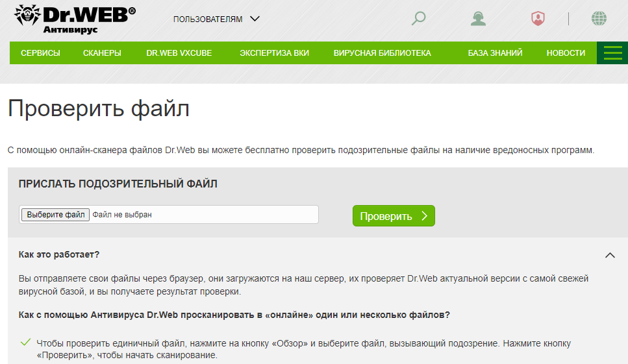
Task: Open the СЕРВИСЫ menu item
Action: (x=40, y=53)
